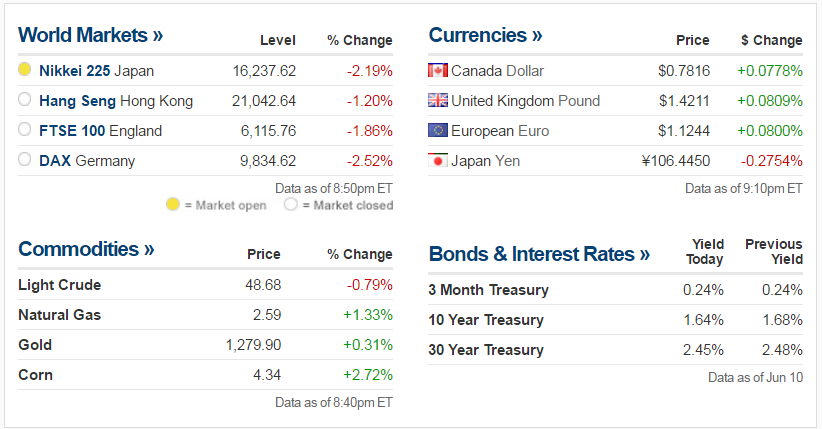This screenshot has height=429, width=822.
Task: Click the yellow Nikkei 225 market-open indicator
Action: pyautogui.click(x=25, y=71)
